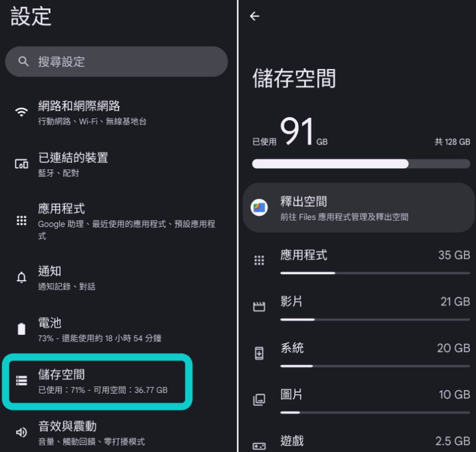Tap the back arrow on storage page
The image size is (476, 452).
pyautogui.click(x=255, y=16)
